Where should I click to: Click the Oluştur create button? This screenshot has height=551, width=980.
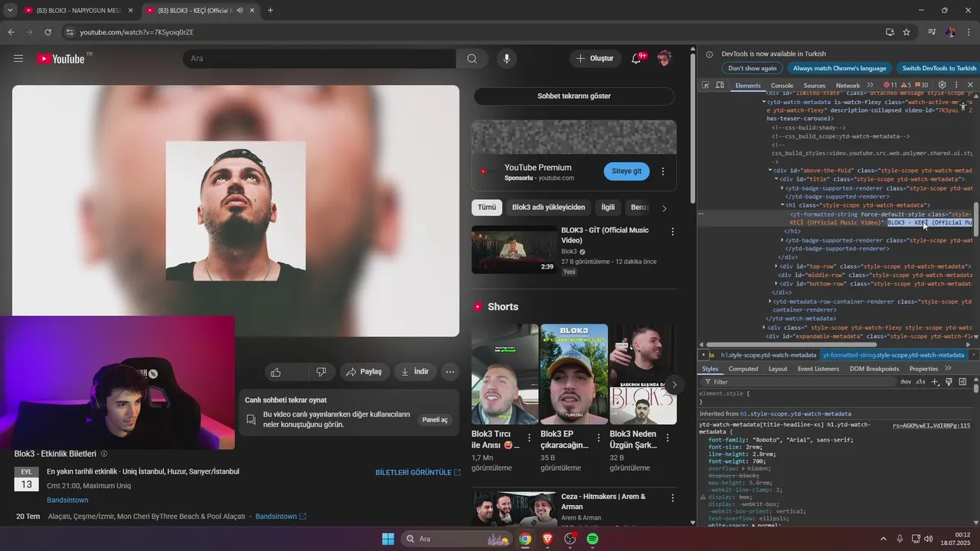(x=595, y=59)
